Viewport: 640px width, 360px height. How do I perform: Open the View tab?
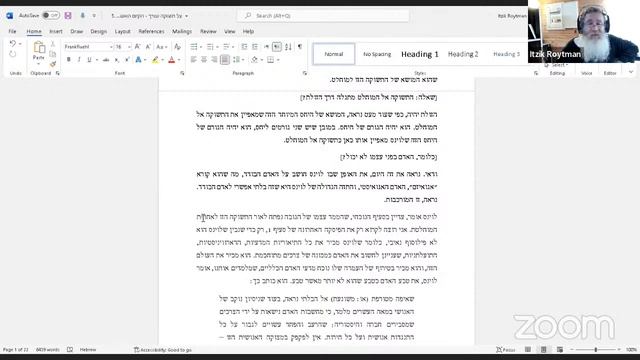pyautogui.click(x=230, y=31)
